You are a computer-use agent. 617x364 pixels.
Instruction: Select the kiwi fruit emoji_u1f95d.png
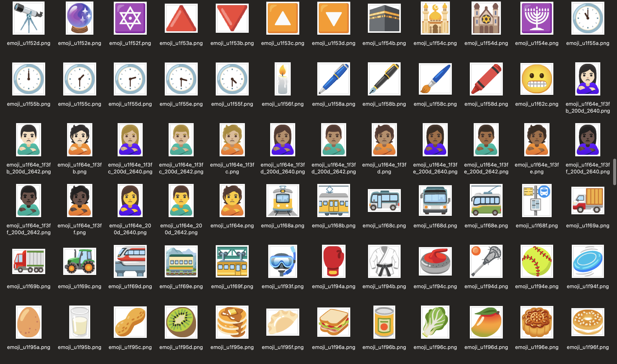pyautogui.click(x=181, y=322)
